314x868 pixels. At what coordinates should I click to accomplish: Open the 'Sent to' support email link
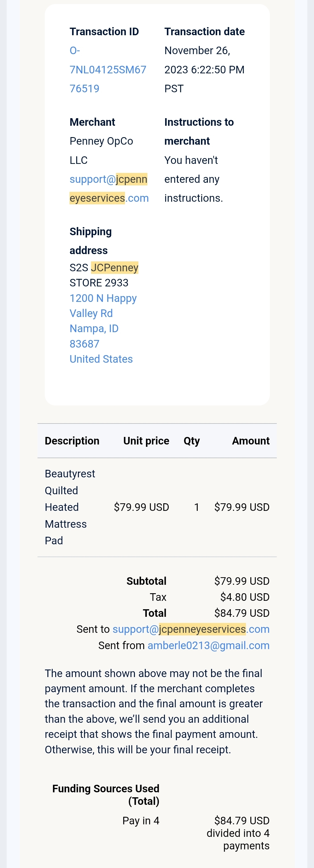tap(191, 629)
